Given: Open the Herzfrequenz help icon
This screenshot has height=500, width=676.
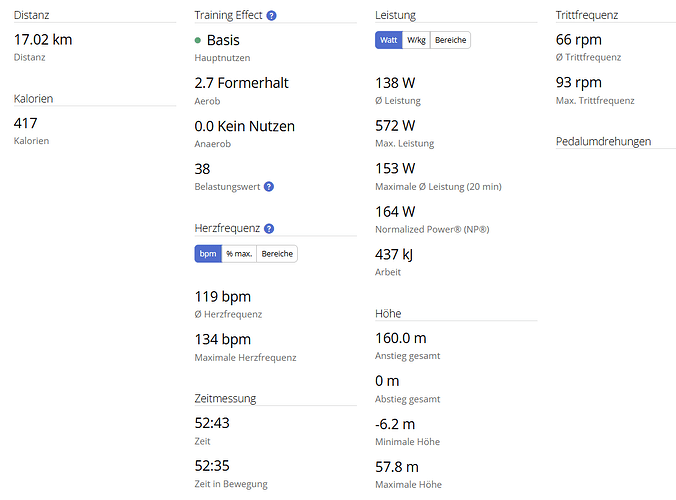Looking at the screenshot, I should [269, 228].
